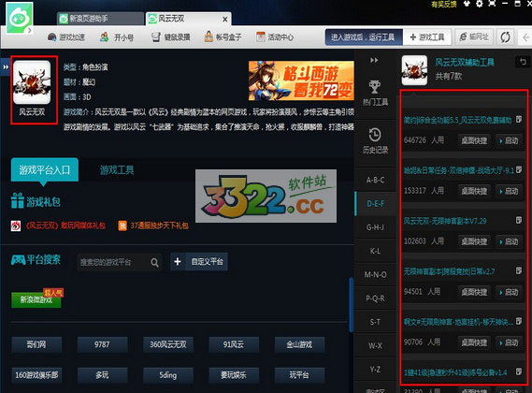
Task: Click the 进入游戏后，运行工具 button
Action: pos(364,37)
